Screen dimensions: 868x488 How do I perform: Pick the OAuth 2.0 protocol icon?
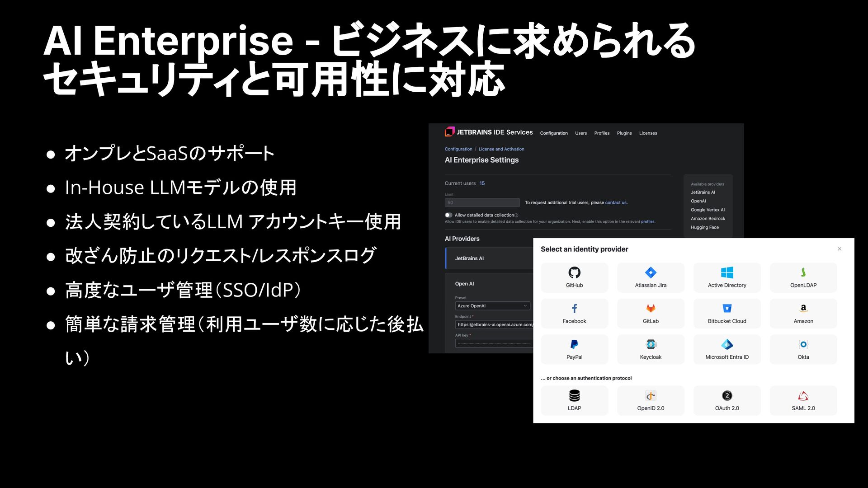(727, 395)
